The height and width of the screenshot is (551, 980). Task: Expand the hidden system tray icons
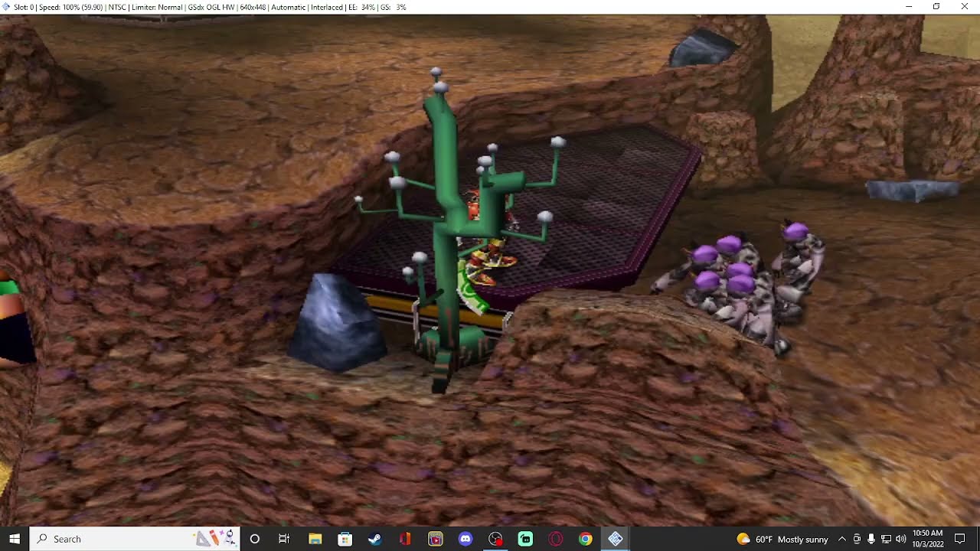(842, 539)
